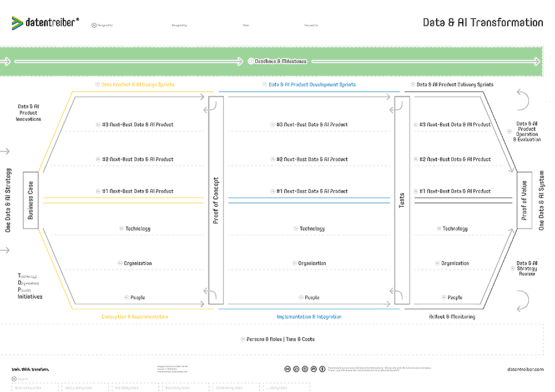Click Organization in the design column
The height and width of the screenshot is (392, 555).
pyautogui.click(x=138, y=263)
